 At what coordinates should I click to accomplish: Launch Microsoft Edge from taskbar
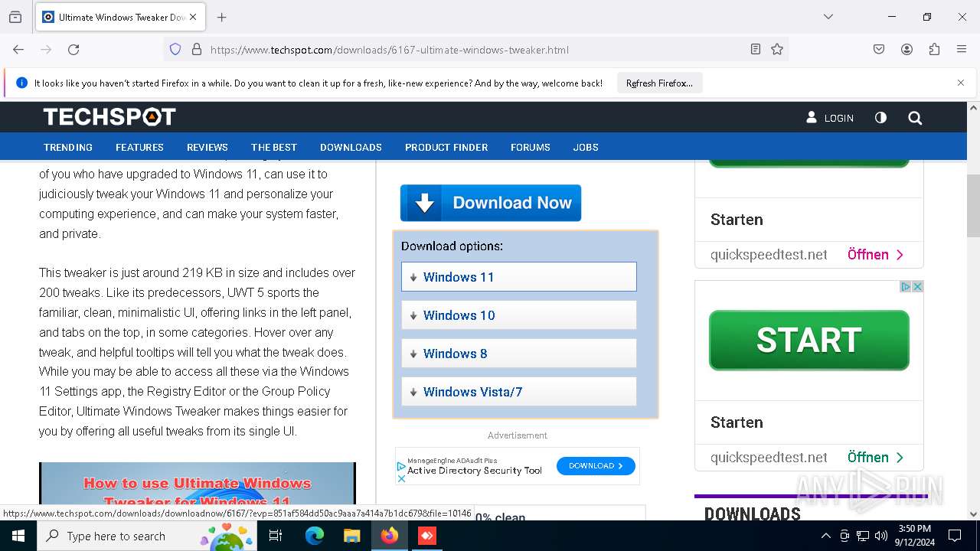click(x=315, y=536)
